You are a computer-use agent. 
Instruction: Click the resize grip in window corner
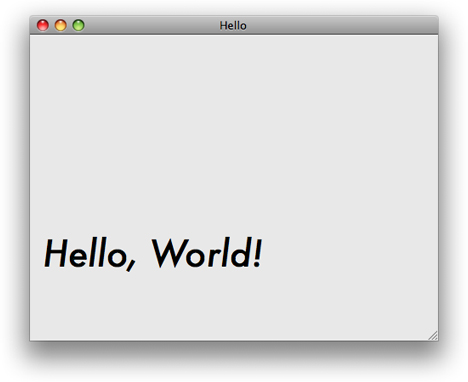tap(433, 335)
